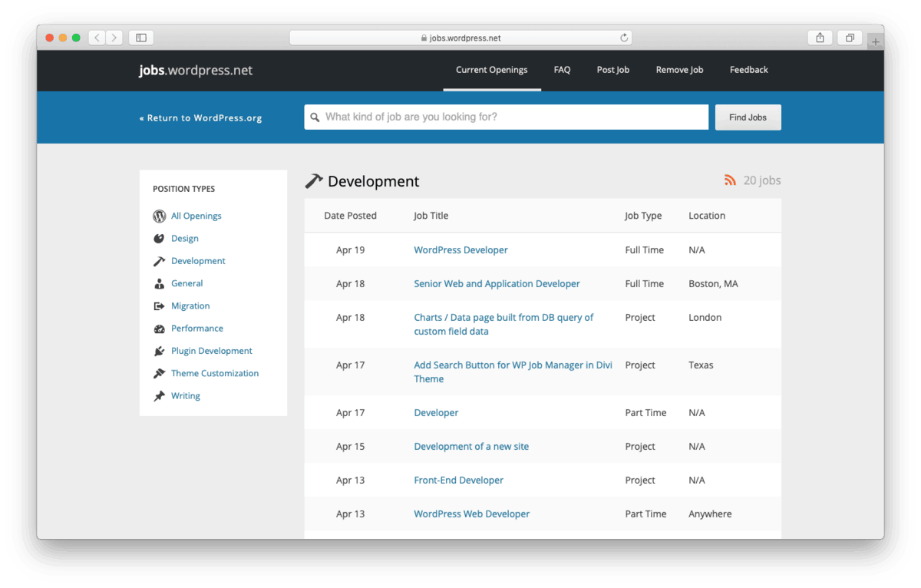Viewport: 921px width, 588px height.
Task: Open the Current Openings tab
Action: pos(492,70)
